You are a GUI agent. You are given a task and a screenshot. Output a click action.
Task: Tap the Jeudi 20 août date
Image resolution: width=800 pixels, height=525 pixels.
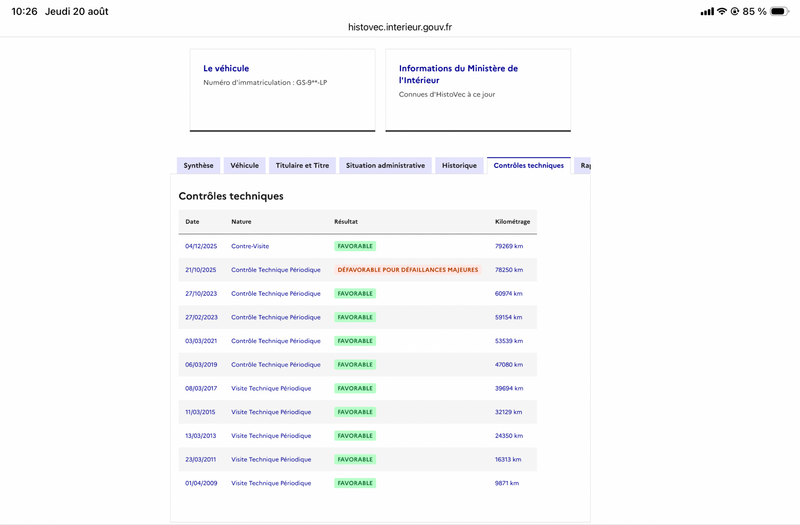point(77,11)
